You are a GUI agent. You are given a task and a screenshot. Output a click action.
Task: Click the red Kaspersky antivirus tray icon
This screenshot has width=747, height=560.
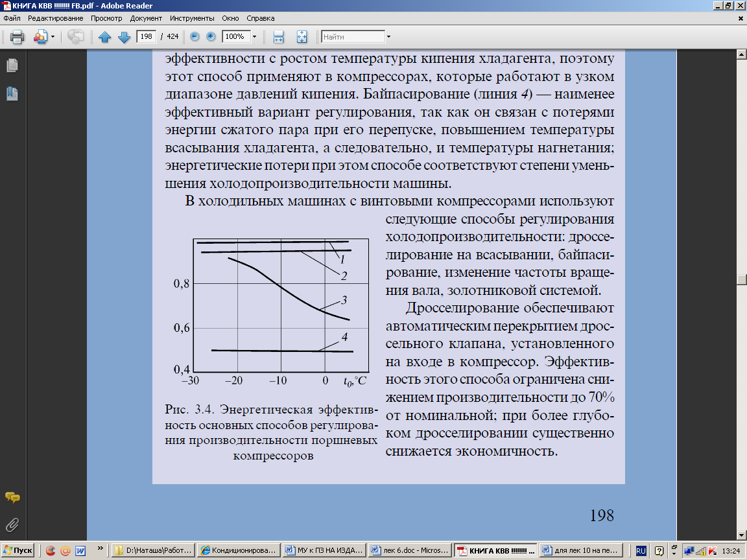(712, 551)
